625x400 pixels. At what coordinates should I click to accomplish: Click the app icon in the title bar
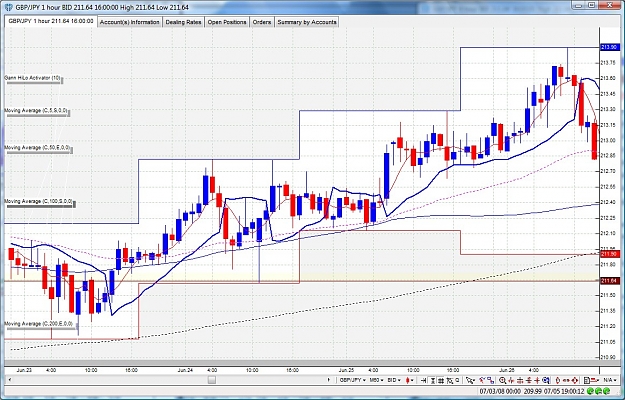coord(8,7)
